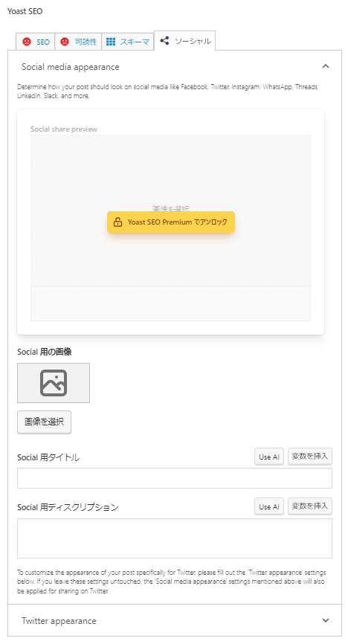Click the 画像を選択 button
The image size is (348, 644).
point(44,422)
